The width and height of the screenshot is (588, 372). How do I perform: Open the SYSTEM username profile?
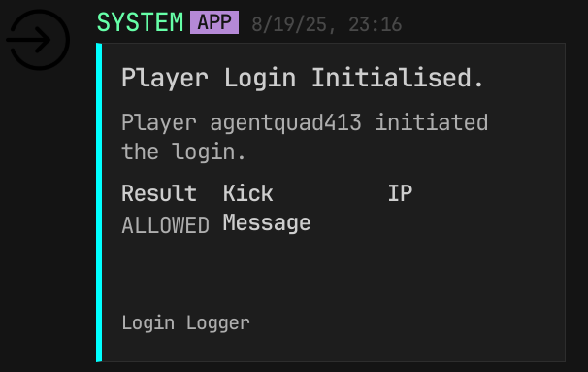coord(140,22)
